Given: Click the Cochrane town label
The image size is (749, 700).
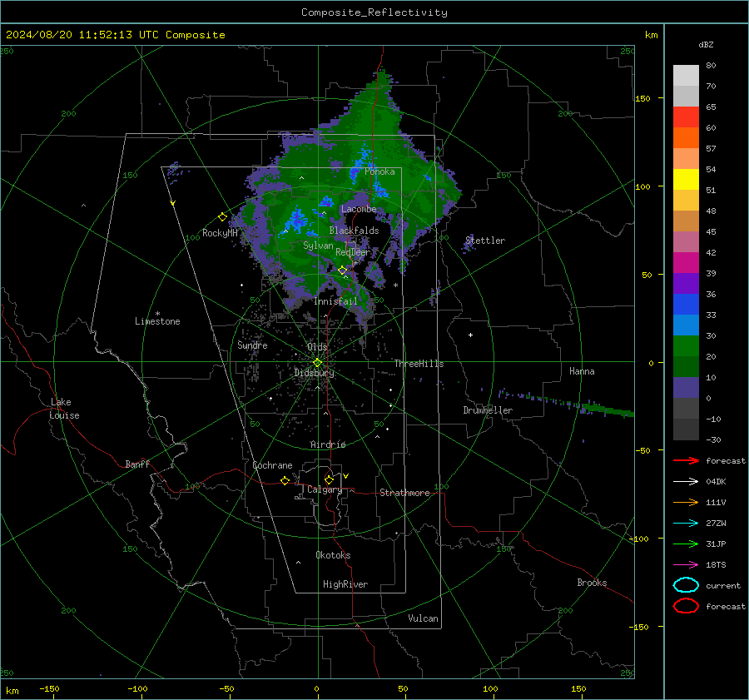Looking at the screenshot, I should pyautogui.click(x=272, y=465).
